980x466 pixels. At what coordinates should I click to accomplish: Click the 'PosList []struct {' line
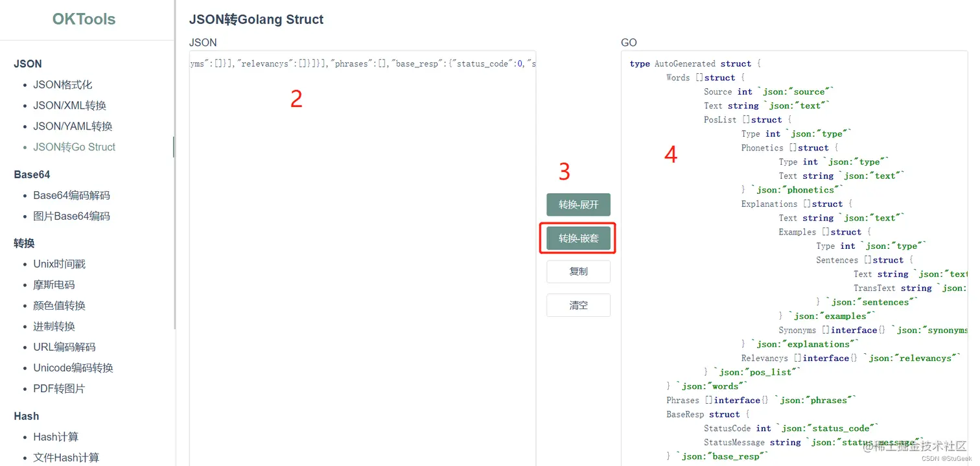click(x=748, y=120)
